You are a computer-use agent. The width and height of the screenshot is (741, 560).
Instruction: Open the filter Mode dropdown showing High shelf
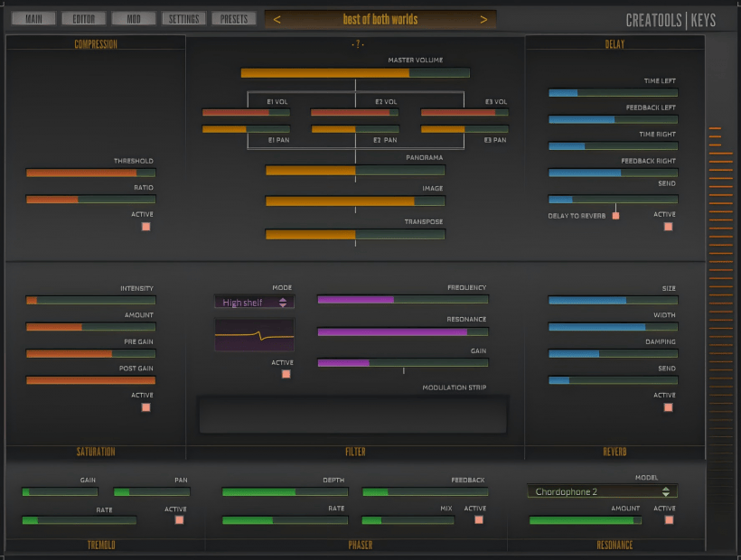(x=254, y=302)
